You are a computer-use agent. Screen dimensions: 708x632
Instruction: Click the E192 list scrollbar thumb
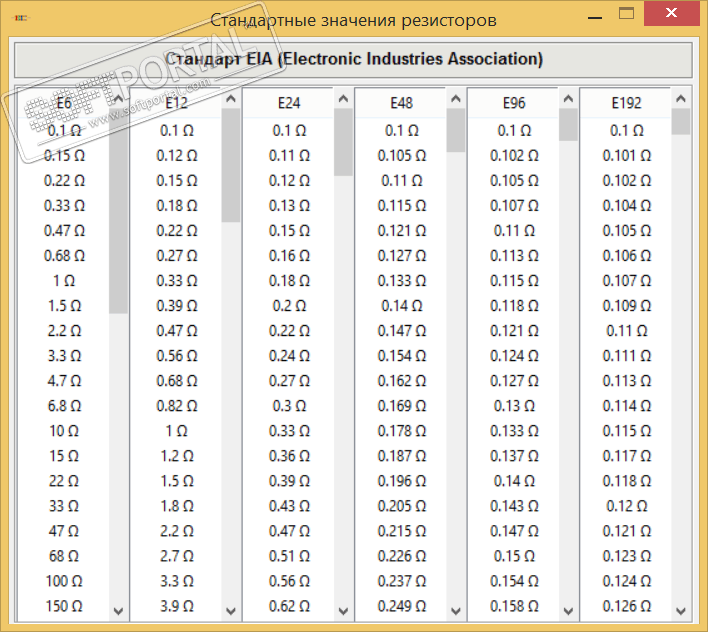[681, 122]
